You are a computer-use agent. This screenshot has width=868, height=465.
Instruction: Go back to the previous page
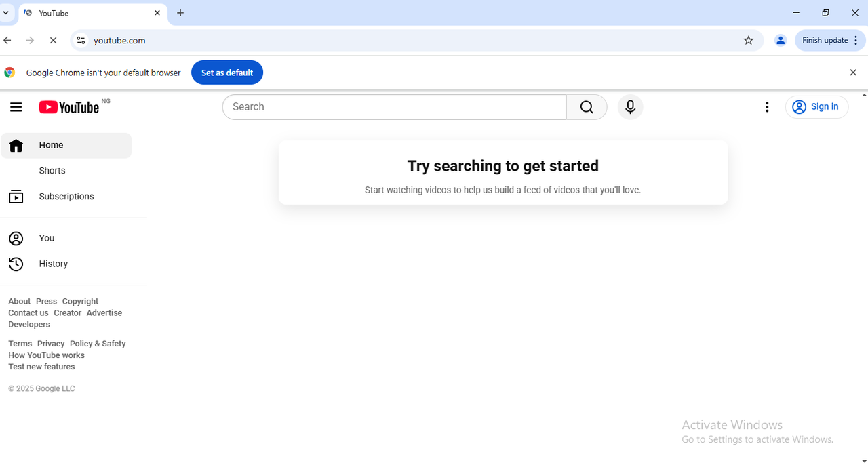(x=7, y=41)
